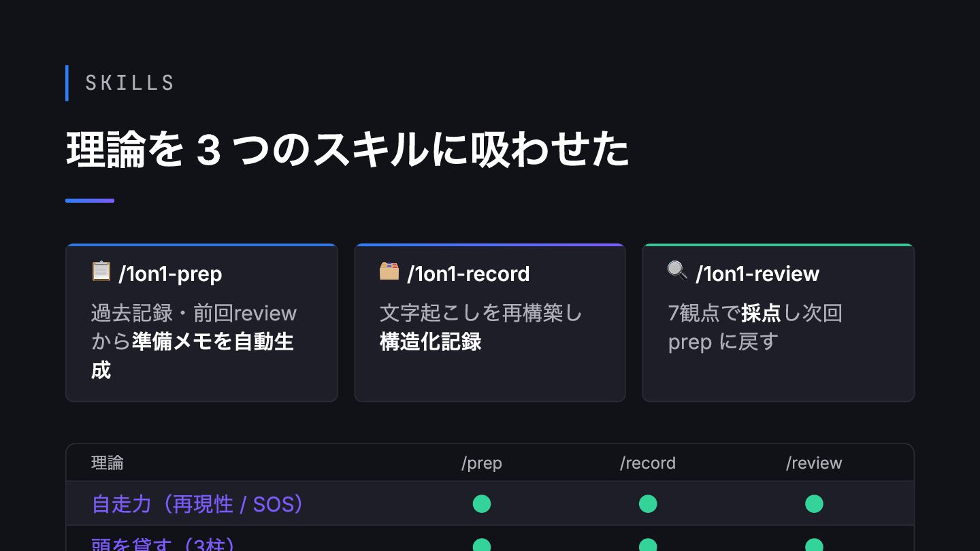Click the folder icon beside /1on1-record

click(389, 271)
